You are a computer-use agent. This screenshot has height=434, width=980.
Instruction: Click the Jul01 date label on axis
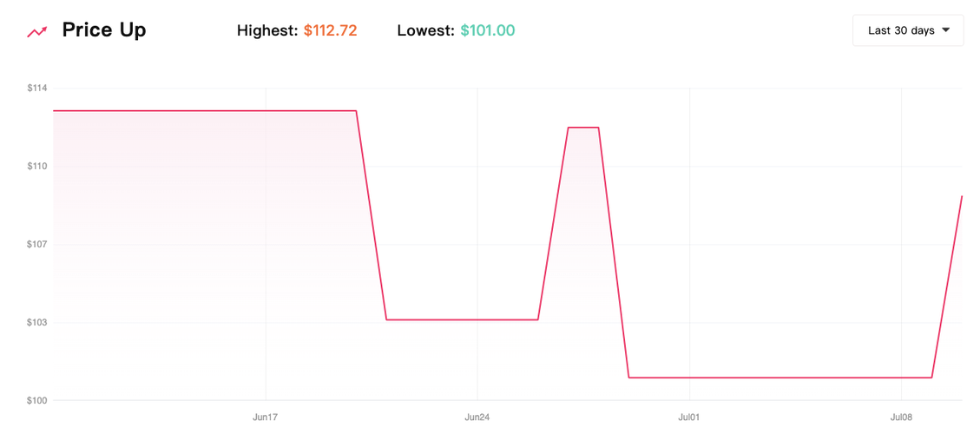pyautogui.click(x=689, y=418)
